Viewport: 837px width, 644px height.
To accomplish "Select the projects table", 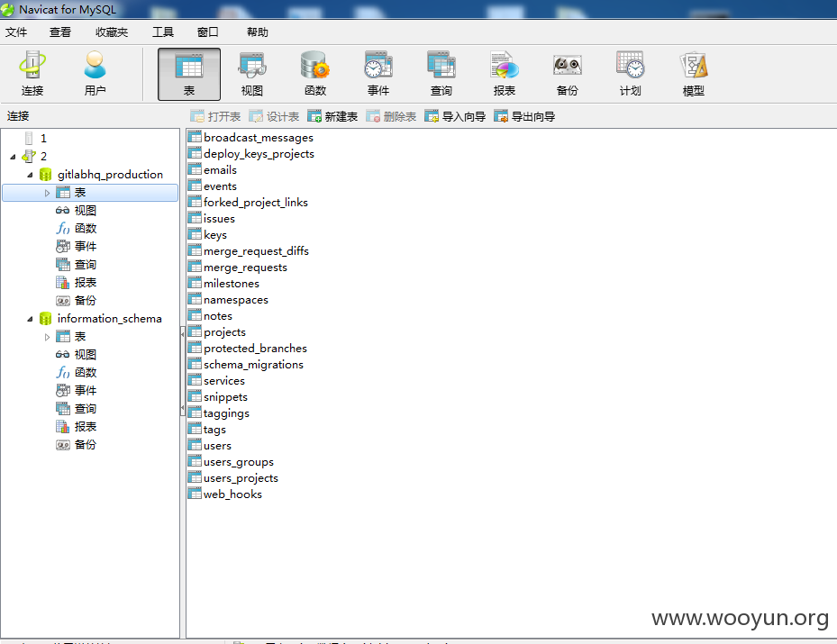I will tap(217, 332).
